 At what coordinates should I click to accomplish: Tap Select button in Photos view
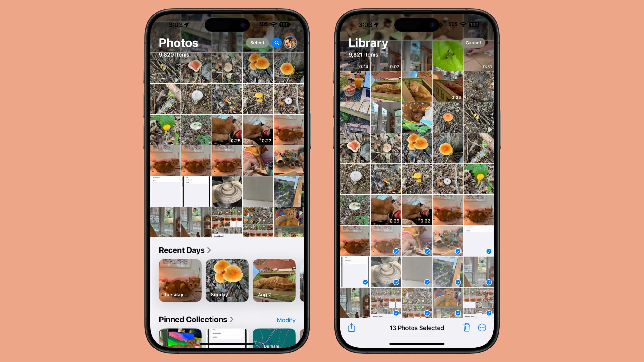[257, 42]
